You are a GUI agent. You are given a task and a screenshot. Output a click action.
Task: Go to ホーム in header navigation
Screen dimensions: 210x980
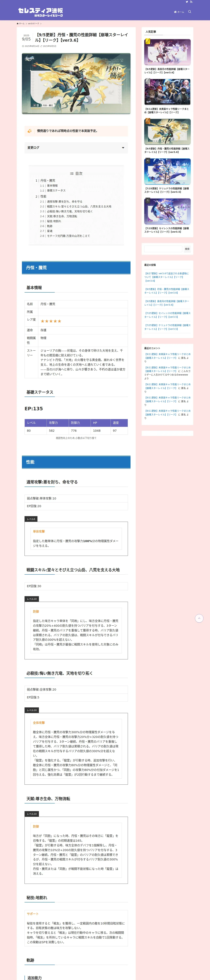tap(179, 12)
